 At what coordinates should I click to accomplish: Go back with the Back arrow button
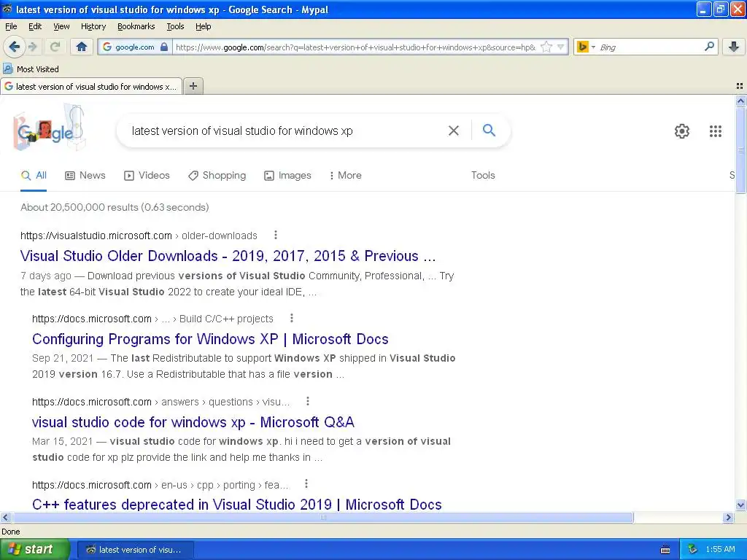(x=15, y=47)
